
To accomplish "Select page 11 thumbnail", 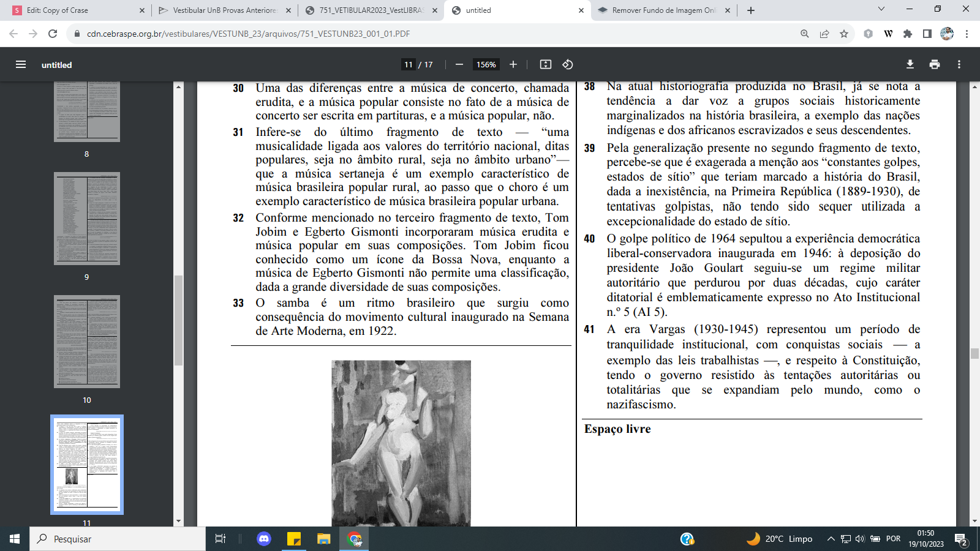I will tap(87, 465).
